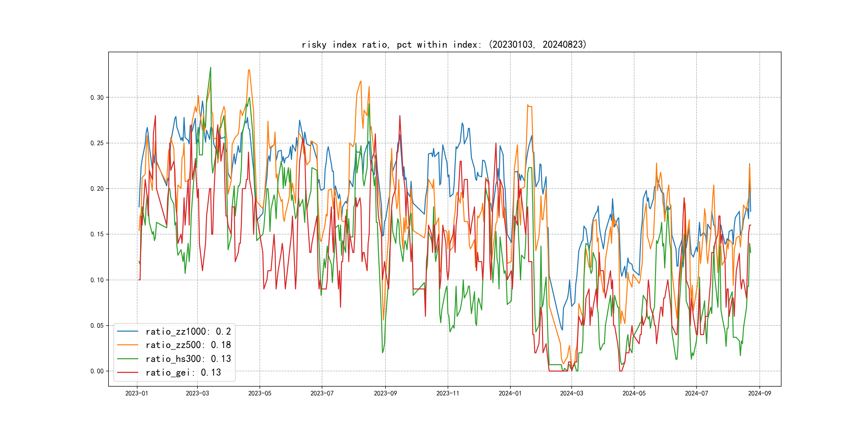The width and height of the screenshot is (868, 434).
Task: Click the 0.00 y-axis tick label
Action: point(97,371)
